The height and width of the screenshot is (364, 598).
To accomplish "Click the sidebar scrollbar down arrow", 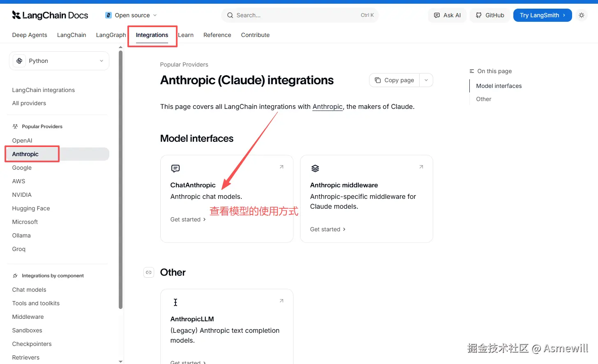I will coord(120,362).
